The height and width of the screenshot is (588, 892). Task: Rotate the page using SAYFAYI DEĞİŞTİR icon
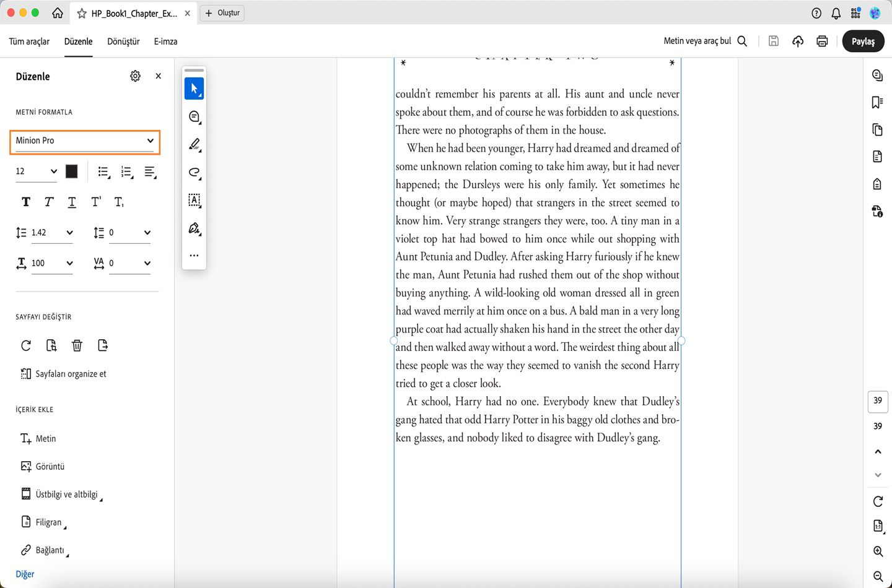coord(25,345)
